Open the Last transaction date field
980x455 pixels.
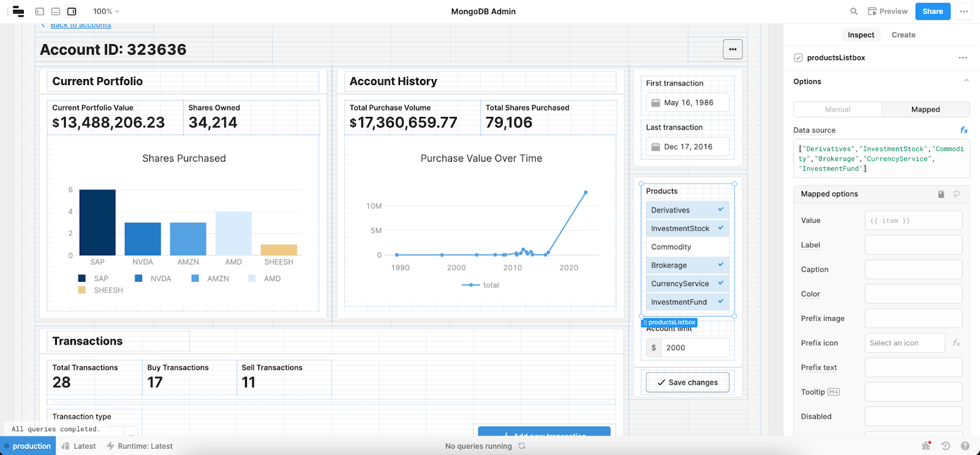coord(688,147)
